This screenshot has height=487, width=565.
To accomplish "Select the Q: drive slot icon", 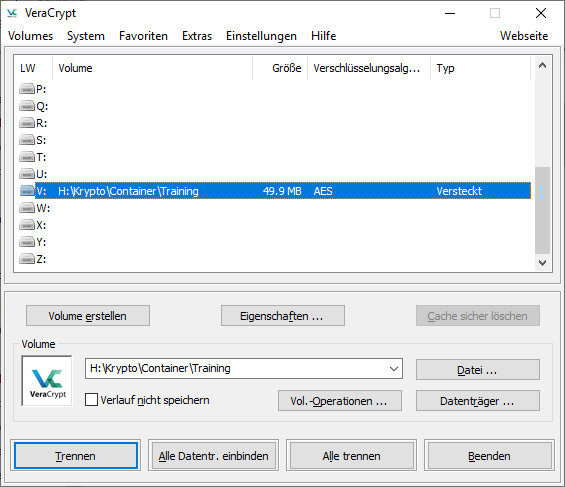I will [27, 106].
